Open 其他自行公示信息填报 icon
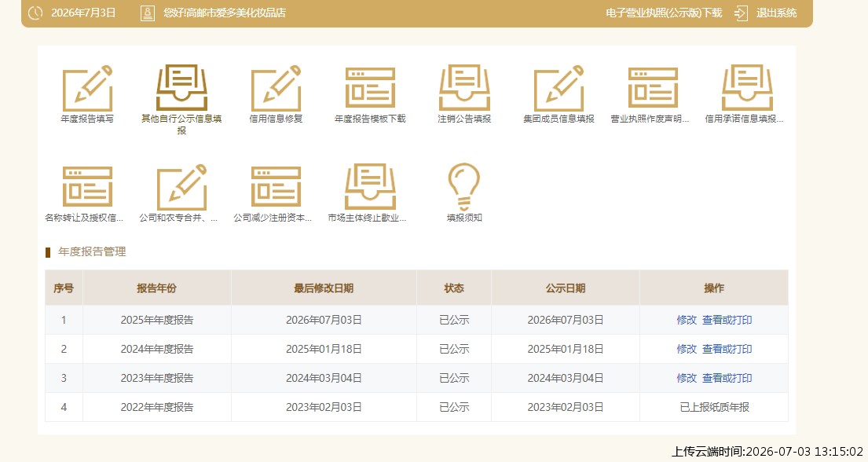The height and width of the screenshot is (462, 868). (x=181, y=88)
